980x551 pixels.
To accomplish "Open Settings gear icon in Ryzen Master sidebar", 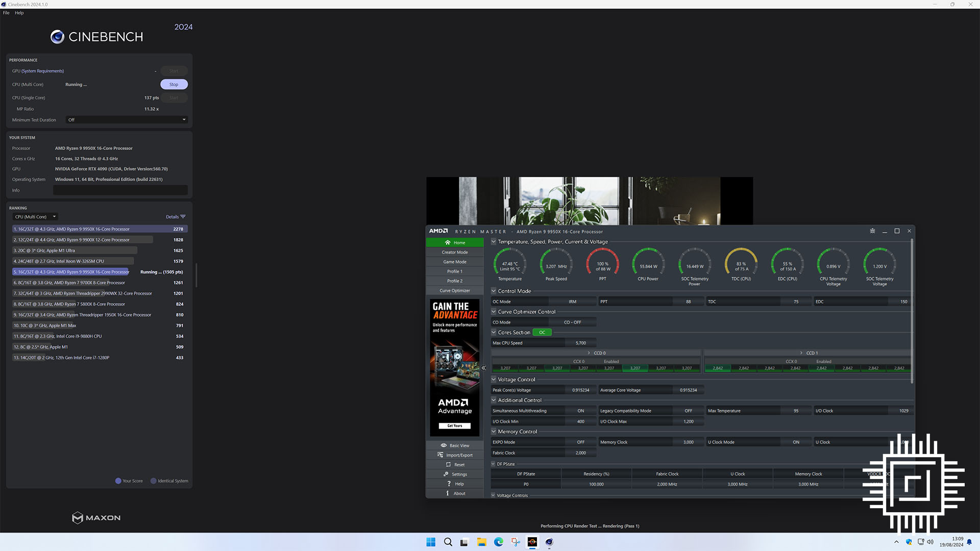I will (446, 474).
